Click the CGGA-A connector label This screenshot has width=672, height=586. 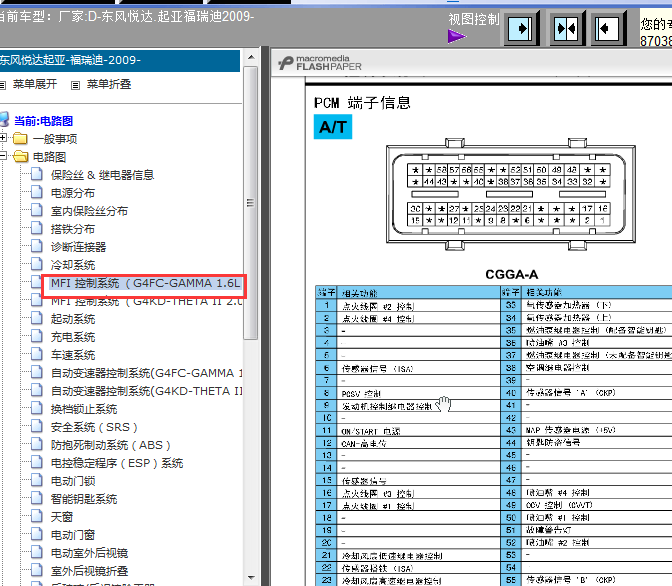[511, 274]
